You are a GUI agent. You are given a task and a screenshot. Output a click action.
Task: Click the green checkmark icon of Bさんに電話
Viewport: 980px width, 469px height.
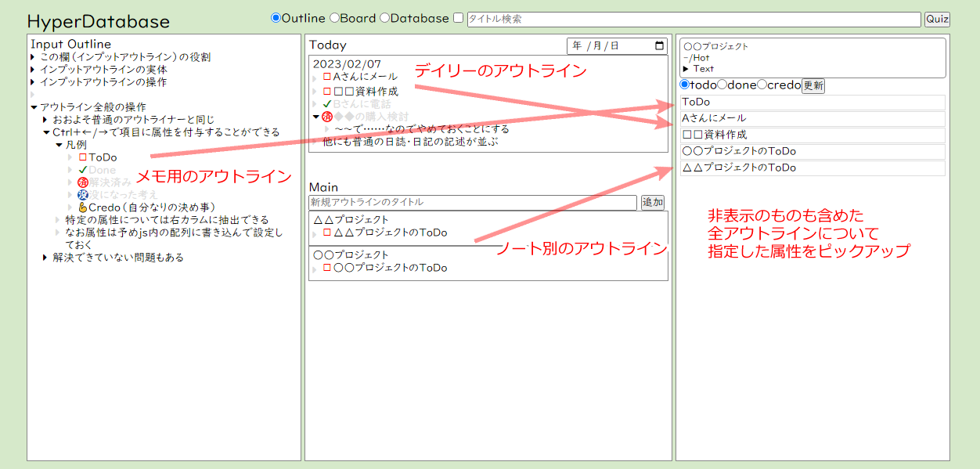pos(327,104)
